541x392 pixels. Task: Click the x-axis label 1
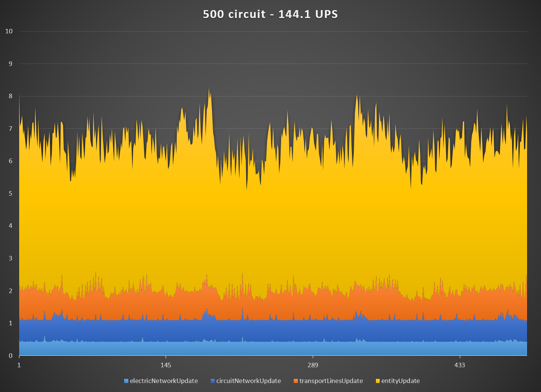(x=19, y=365)
